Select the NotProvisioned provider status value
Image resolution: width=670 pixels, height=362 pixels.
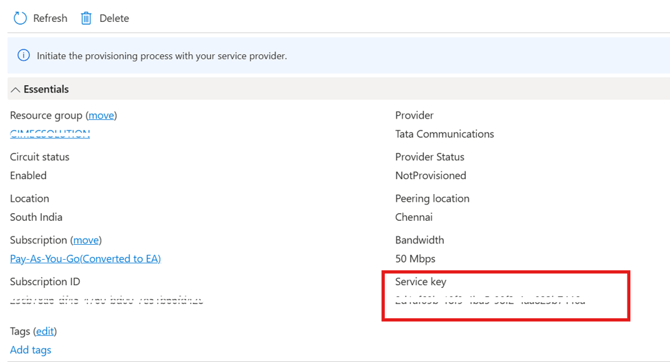[431, 176]
